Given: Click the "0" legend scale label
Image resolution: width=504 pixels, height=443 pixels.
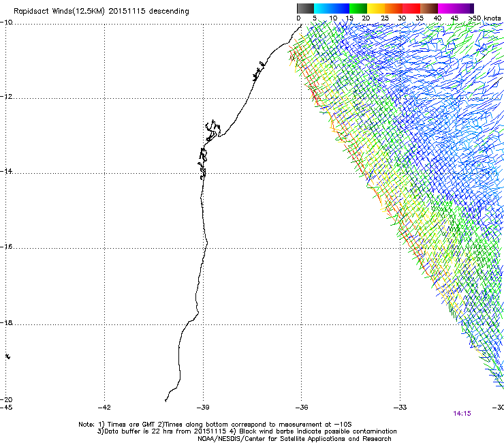Looking at the screenshot, I should click(298, 18).
